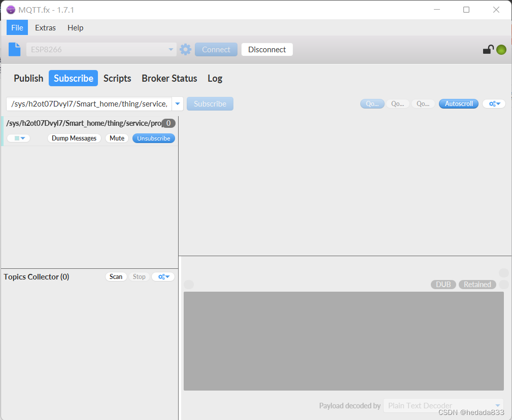Open the Log tab

pos(215,78)
